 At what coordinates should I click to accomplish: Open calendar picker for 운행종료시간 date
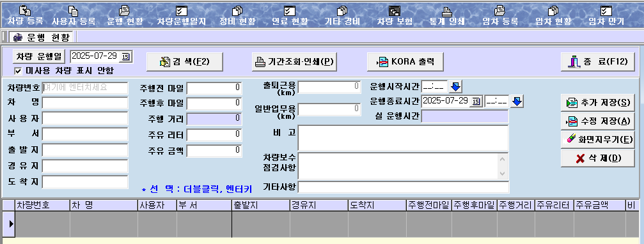476,101
